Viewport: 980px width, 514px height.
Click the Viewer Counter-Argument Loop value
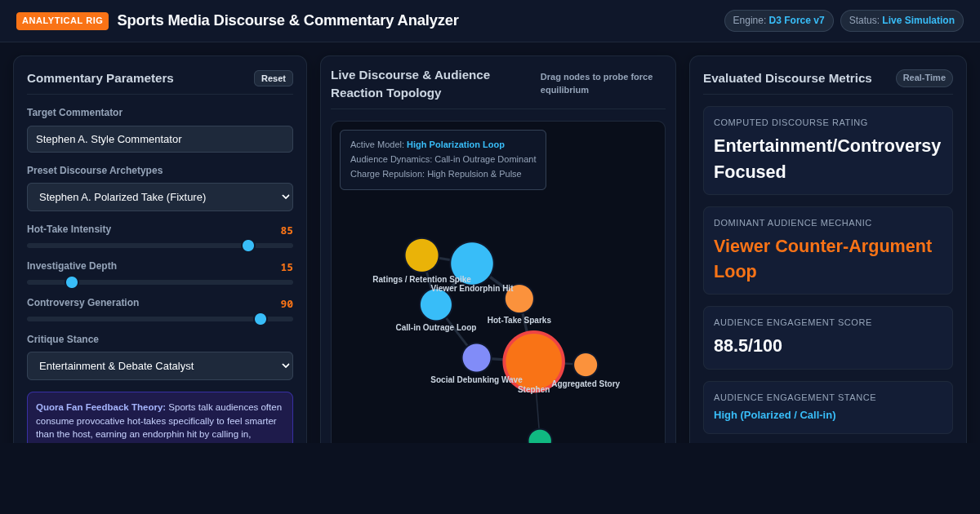(x=822, y=259)
